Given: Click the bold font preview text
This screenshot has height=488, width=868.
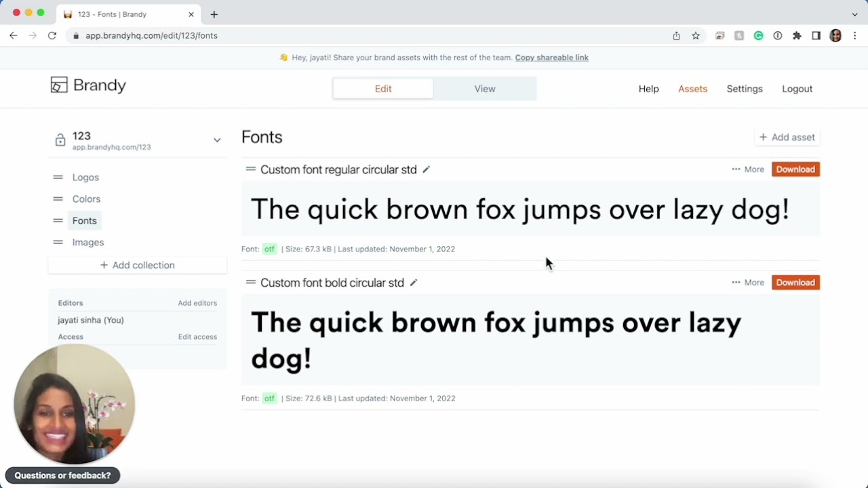Looking at the screenshot, I should click(496, 340).
